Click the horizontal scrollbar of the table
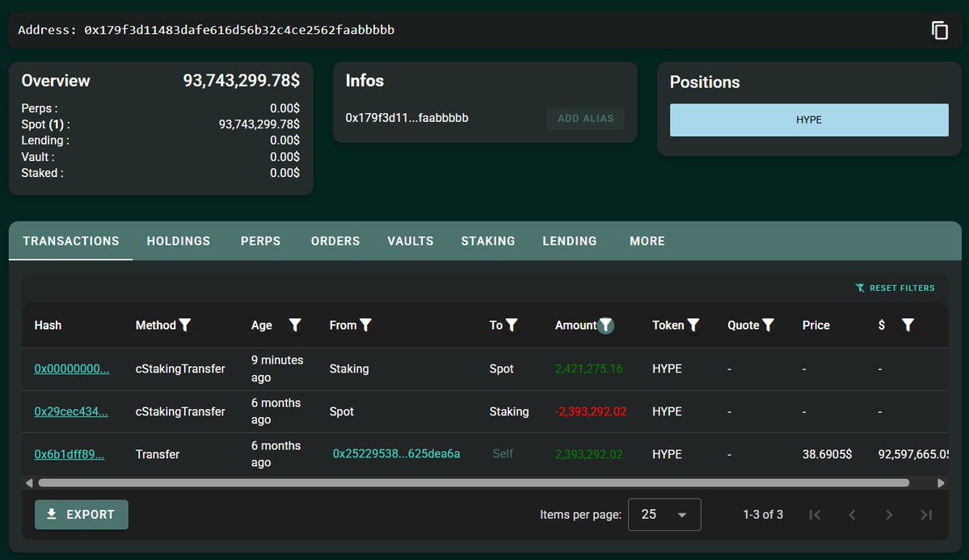 pyautogui.click(x=474, y=482)
